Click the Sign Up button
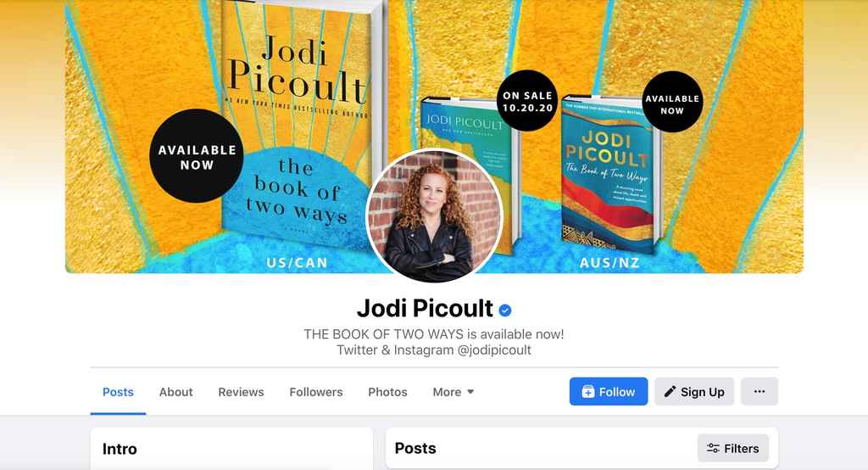868x470 pixels. click(694, 391)
